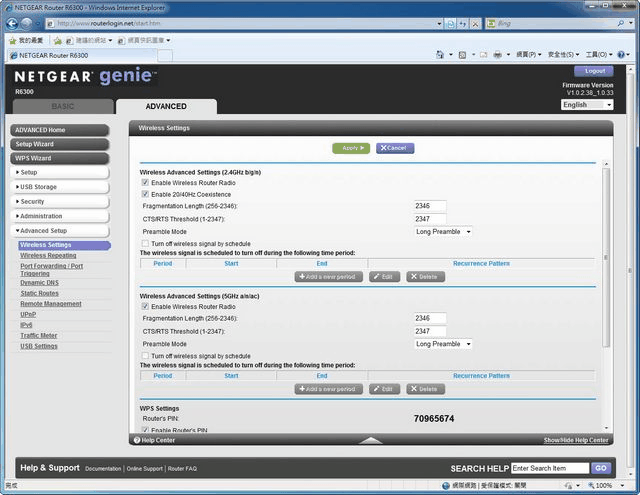Open Wireless Repeating link
The image size is (640, 495).
48,255
